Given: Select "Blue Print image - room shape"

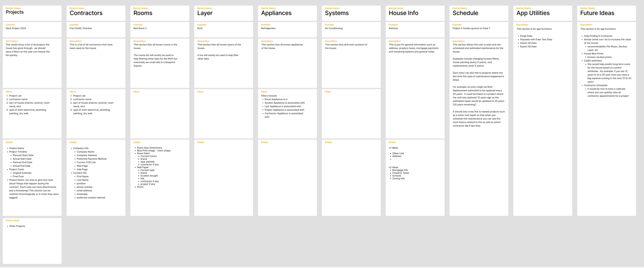Looking at the screenshot, I should 154,151.
